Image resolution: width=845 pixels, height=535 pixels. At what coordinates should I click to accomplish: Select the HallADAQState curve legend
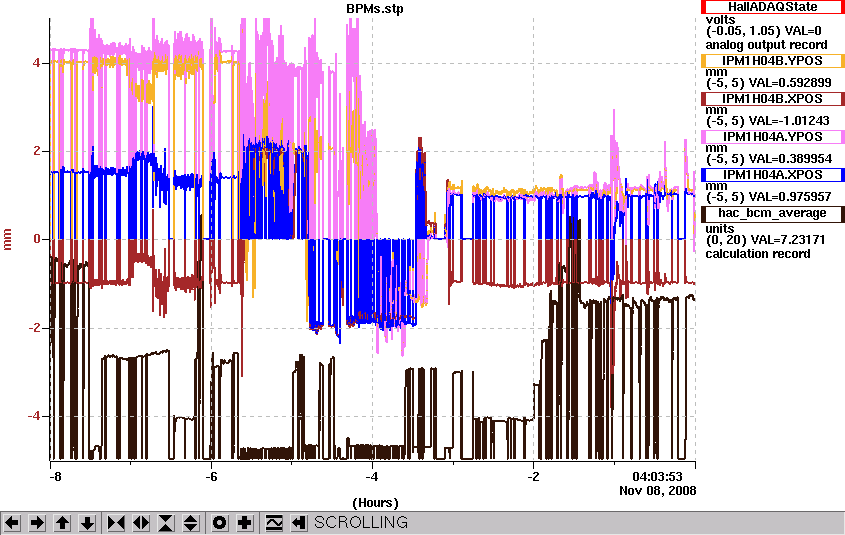[x=773, y=7]
